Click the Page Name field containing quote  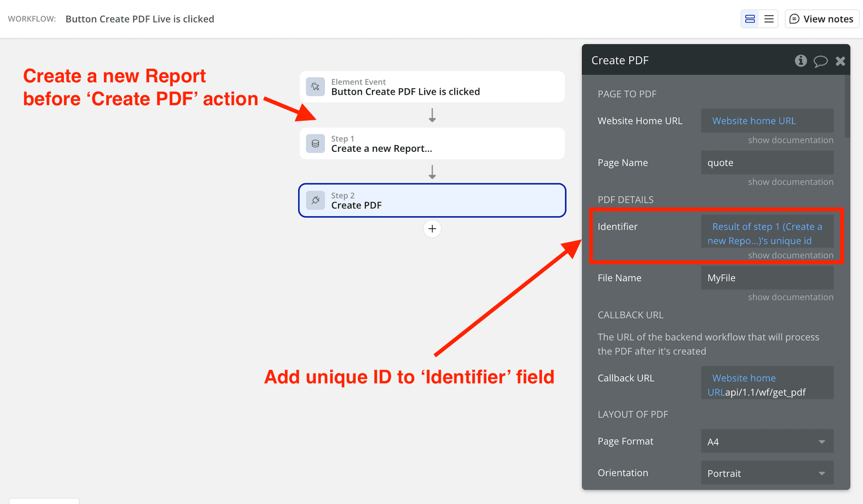tap(767, 163)
